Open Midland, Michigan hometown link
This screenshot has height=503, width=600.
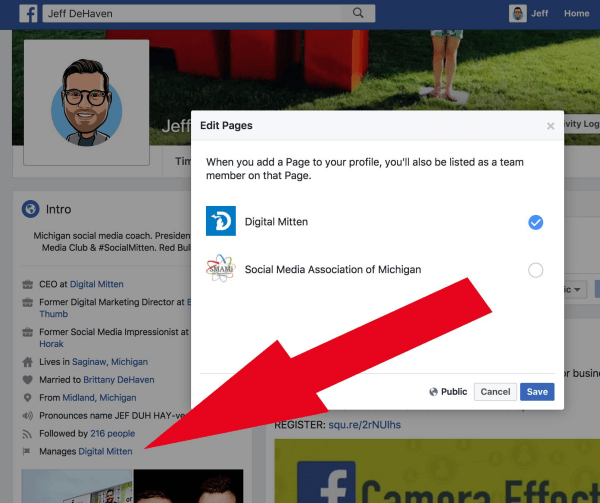pyautogui.click(x=99, y=398)
